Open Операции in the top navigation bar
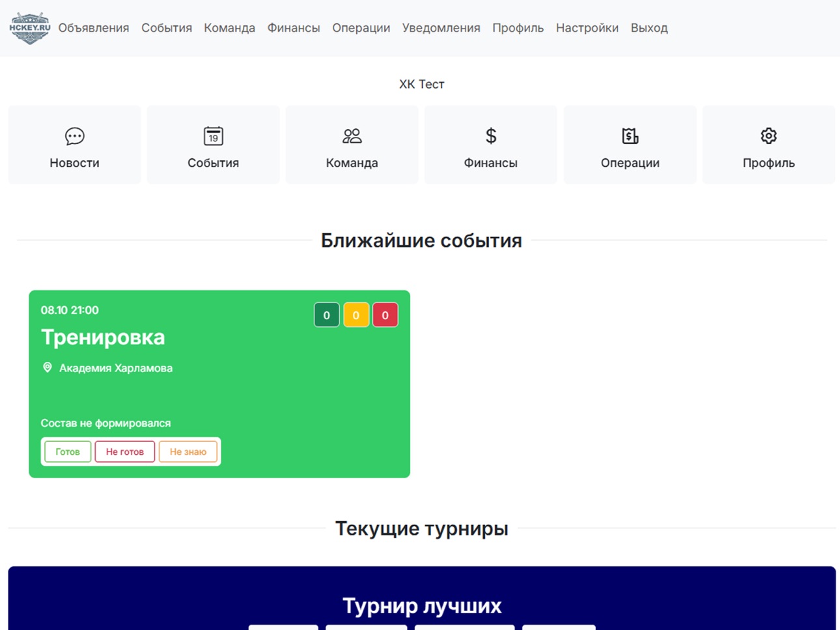 [x=361, y=28]
